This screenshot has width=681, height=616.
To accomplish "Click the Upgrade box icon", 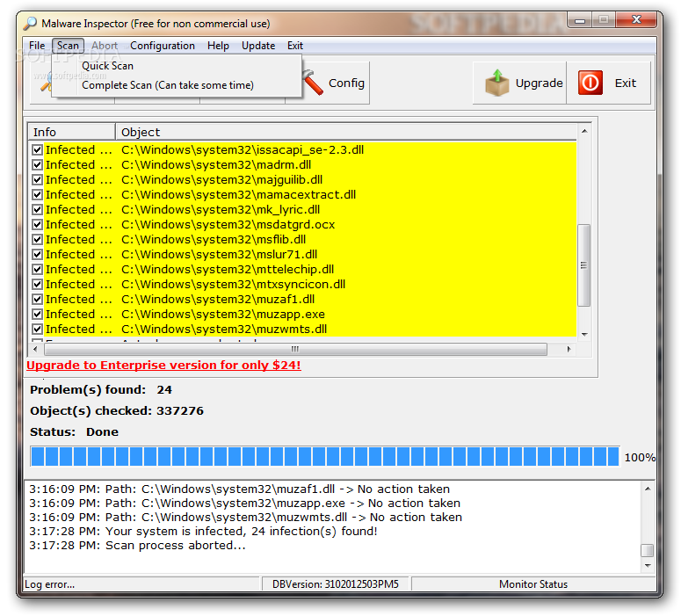I will click(x=496, y=83).
